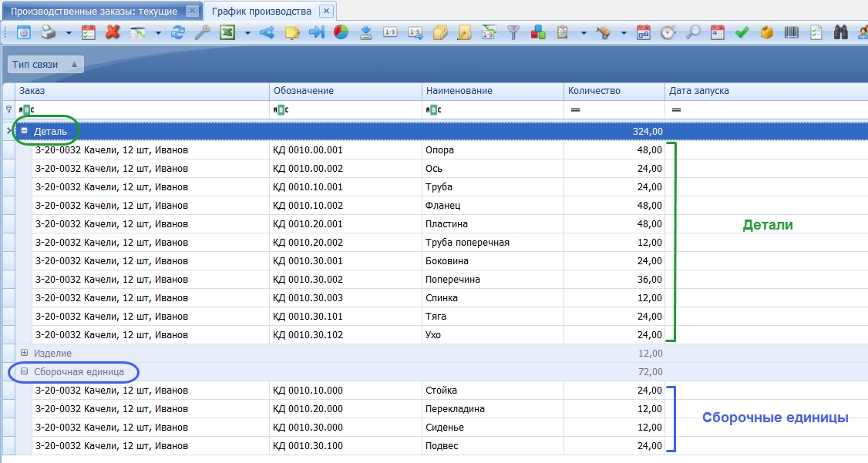Click the download to tray icon

click(x=366, y=32)
